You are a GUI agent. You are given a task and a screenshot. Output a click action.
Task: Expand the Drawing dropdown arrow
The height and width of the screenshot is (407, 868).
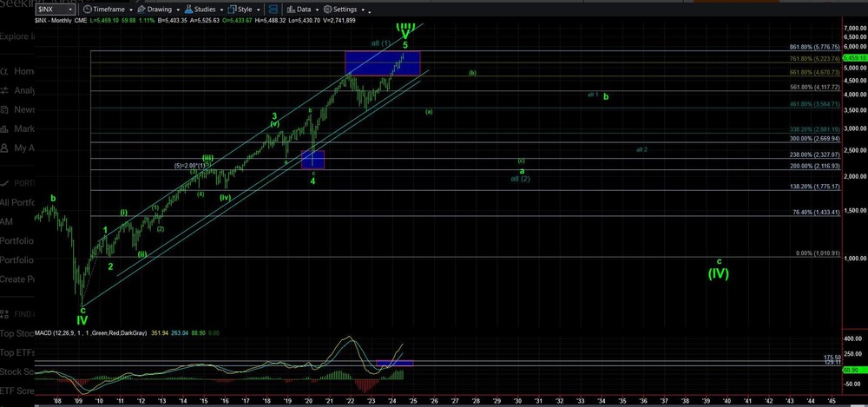coord(178,10)
